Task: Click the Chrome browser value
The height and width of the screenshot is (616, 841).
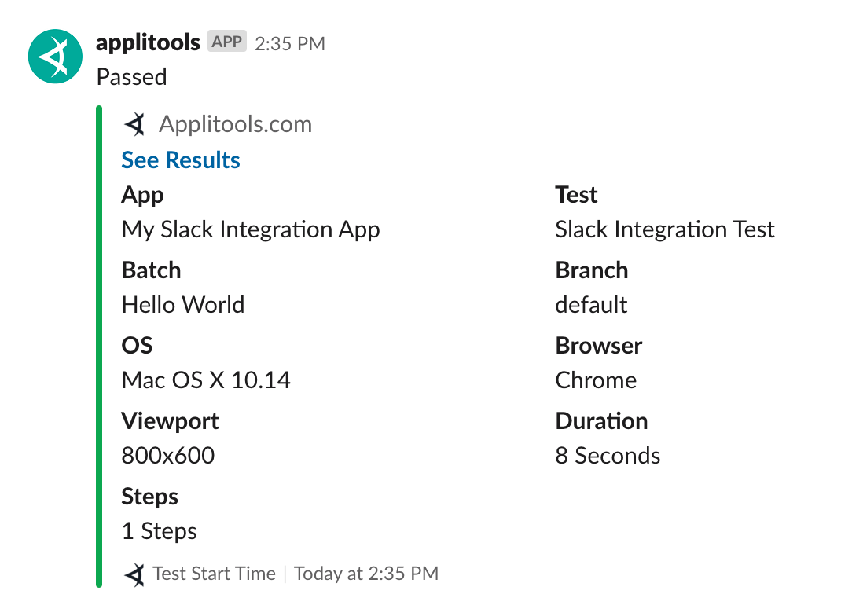Action: 596,380
